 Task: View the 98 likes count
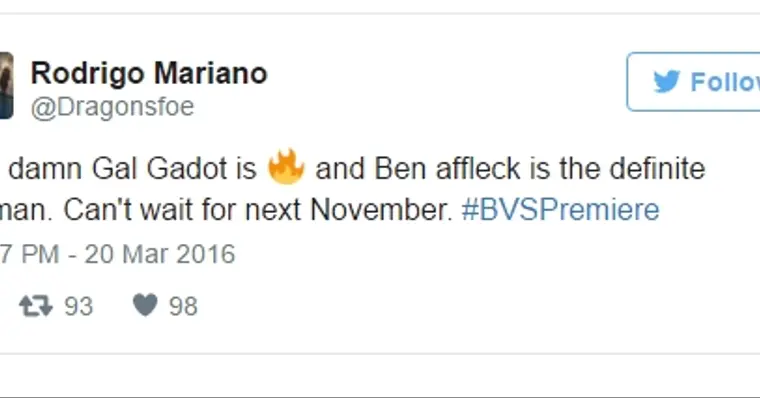pos(183,306)
